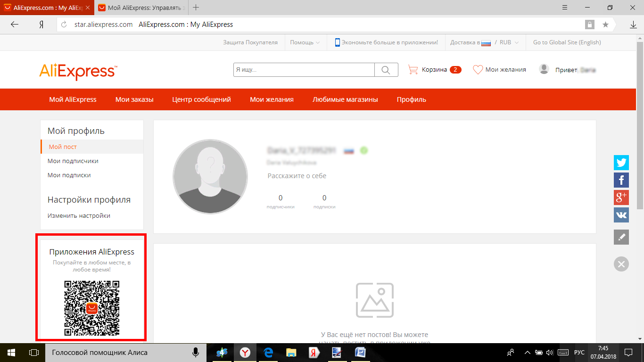Focus the Я ищу search field
The height and width of the screenshot is (362, 644).
[304, 70]
